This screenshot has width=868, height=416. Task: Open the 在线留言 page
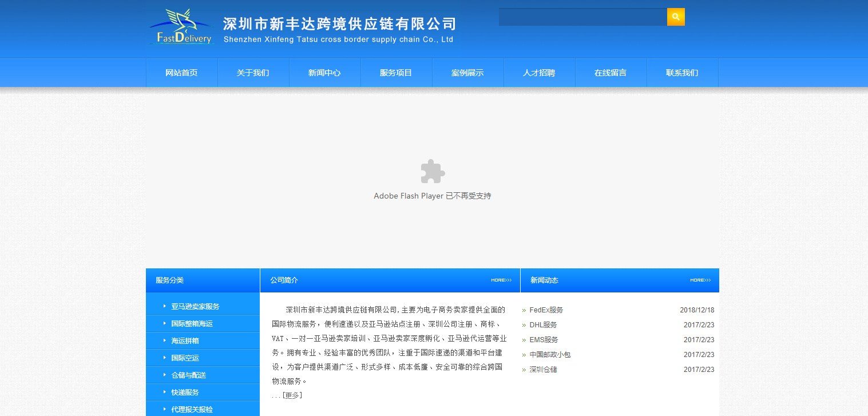coord(611,72)
